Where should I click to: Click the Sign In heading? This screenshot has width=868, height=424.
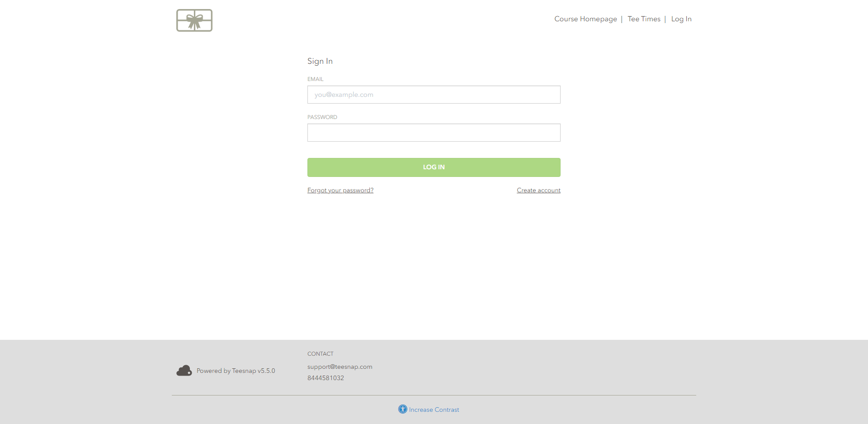320,61
